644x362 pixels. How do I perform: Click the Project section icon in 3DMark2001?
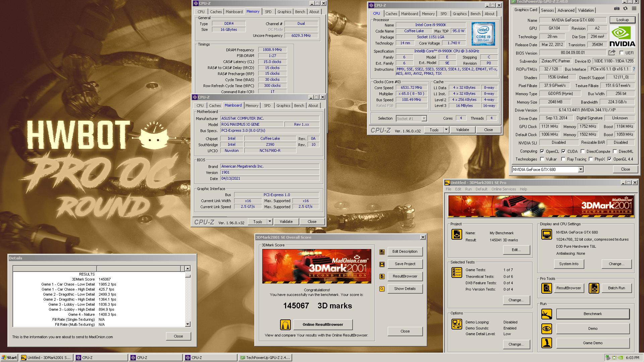coord(457,234)
